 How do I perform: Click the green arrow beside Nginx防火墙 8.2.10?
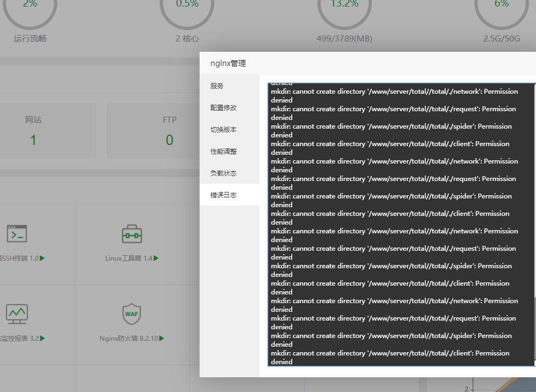tap(161, 338)
